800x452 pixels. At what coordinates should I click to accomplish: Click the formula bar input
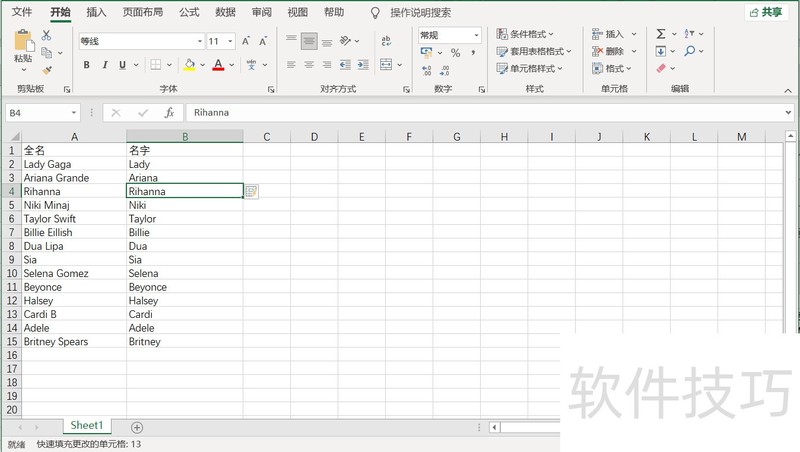tap(485, 113)
